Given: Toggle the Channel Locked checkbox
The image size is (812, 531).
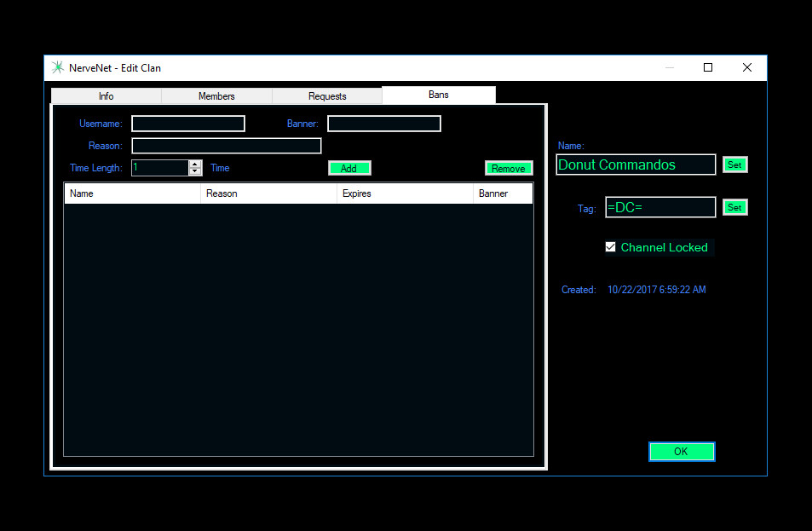Looking at the screenshot, I should point(610,247).
